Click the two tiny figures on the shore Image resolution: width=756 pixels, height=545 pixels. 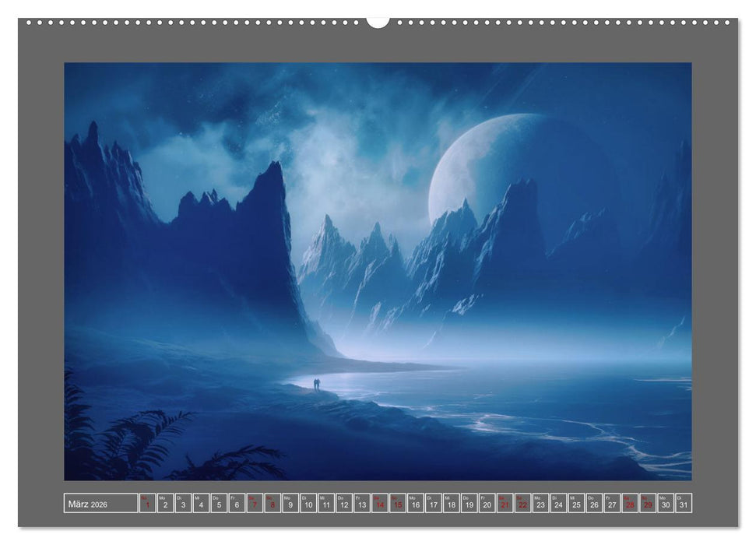[x=316, y=383]
